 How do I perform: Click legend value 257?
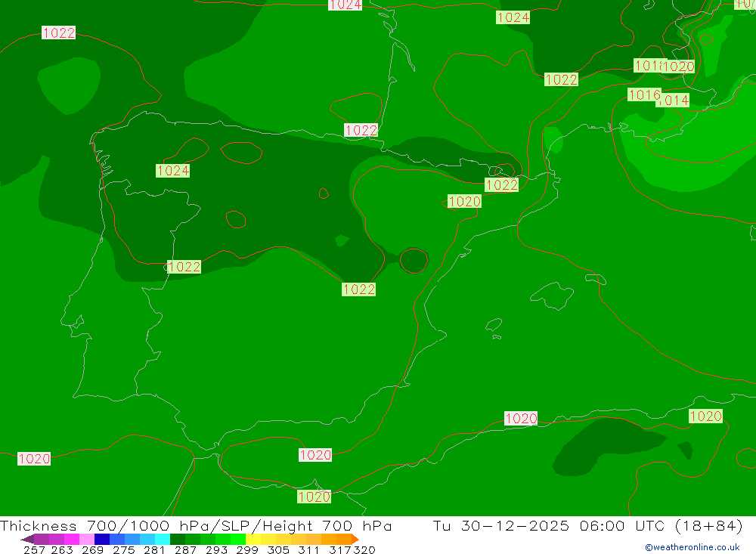[x=34, y=549]
